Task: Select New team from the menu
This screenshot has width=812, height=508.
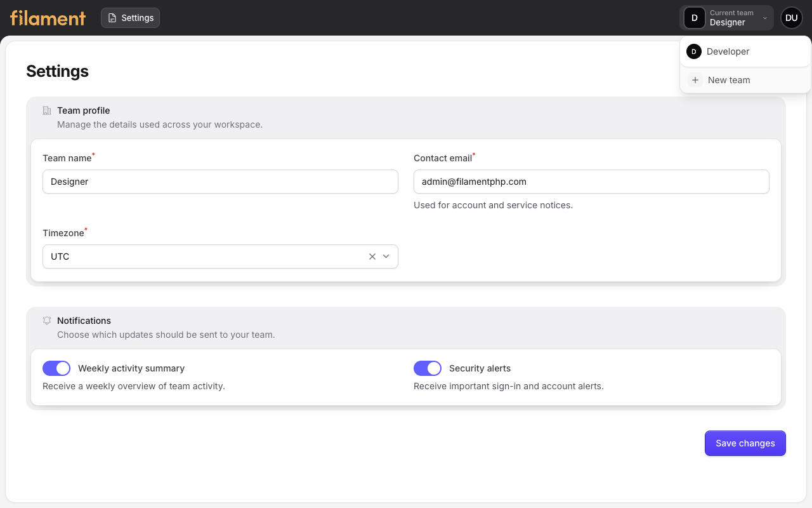Action: tap(745, 80)
